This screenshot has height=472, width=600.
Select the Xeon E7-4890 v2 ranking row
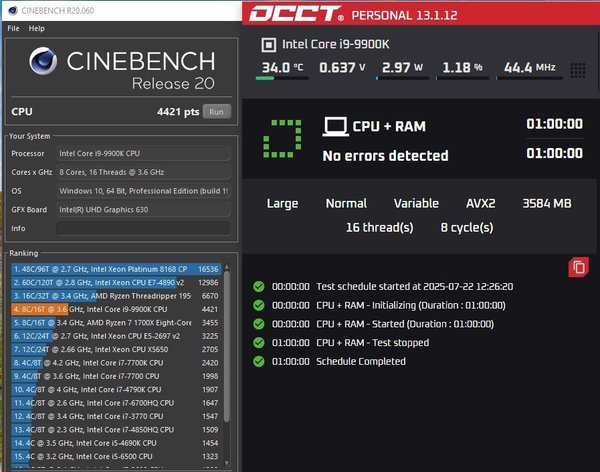pos(116,283)
